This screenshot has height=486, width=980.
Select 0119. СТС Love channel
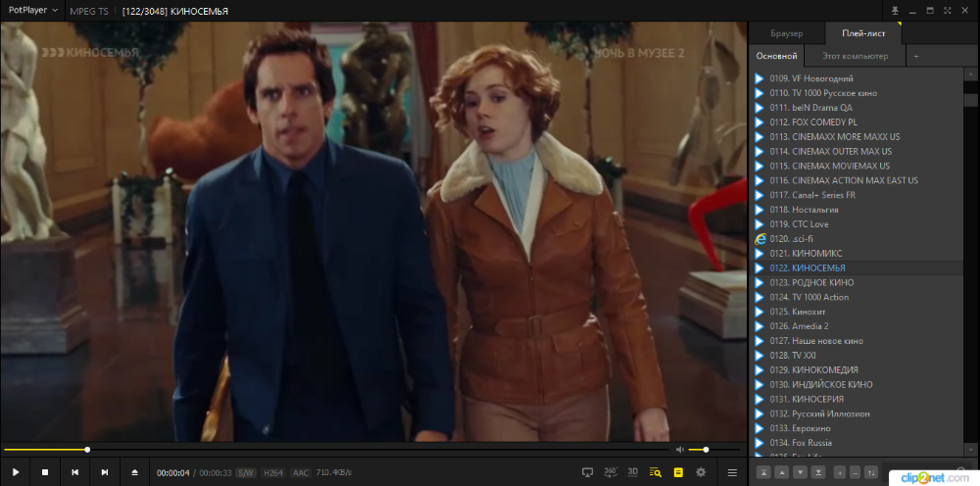(856, 224)
